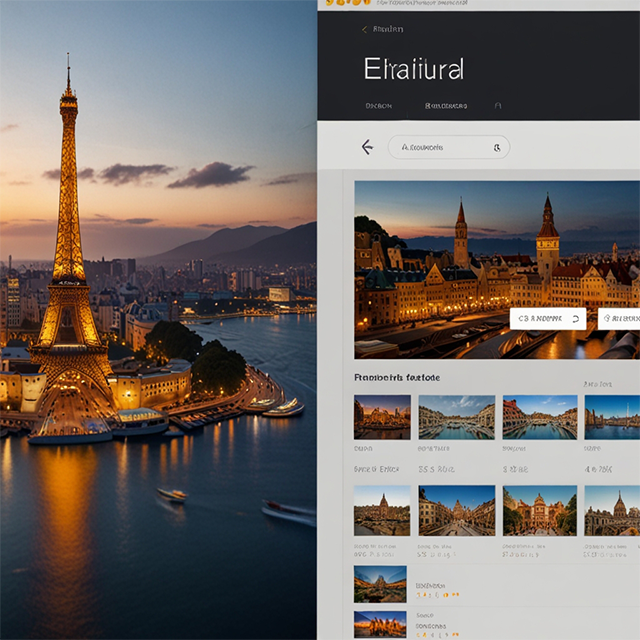
Task: Open the domed cathedral above arches thumbnail
Action: tap(612, 510)
